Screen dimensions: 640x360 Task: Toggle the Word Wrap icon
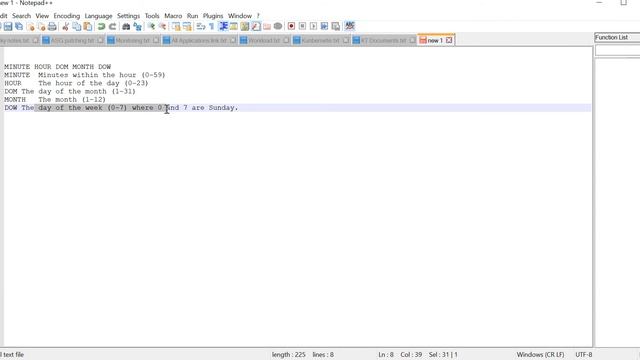[200, 27]
